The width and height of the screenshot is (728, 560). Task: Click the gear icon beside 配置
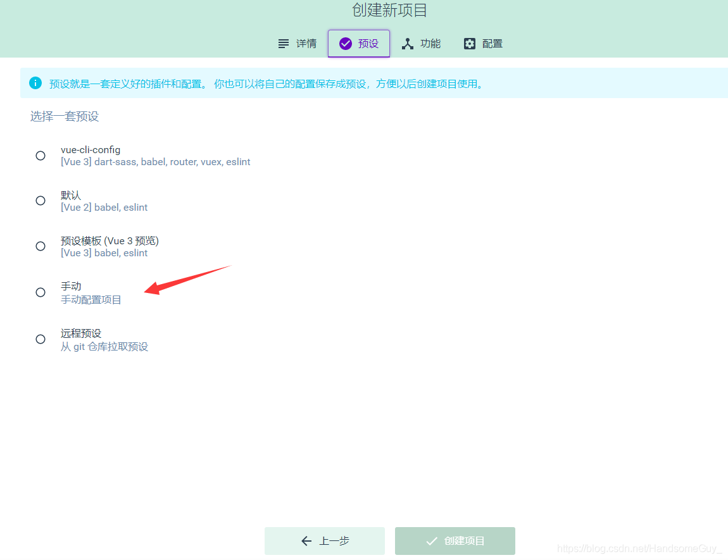point(469,44)
